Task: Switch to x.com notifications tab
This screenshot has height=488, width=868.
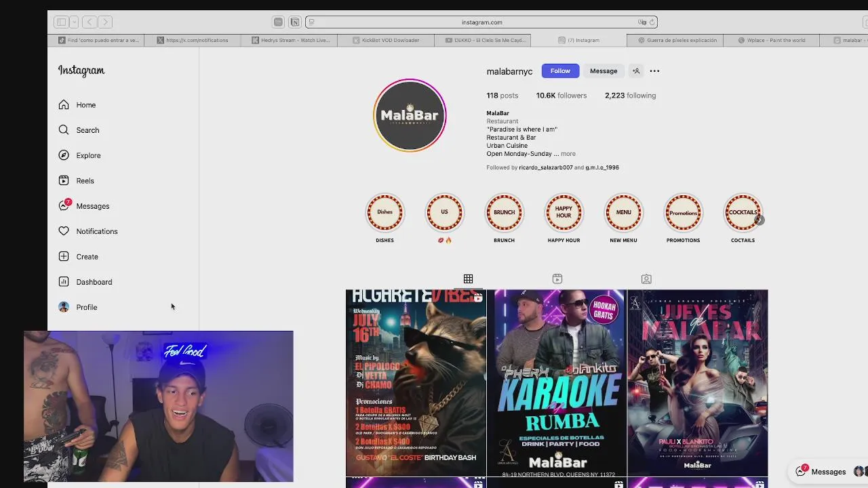Action: [x=193, y=40]
